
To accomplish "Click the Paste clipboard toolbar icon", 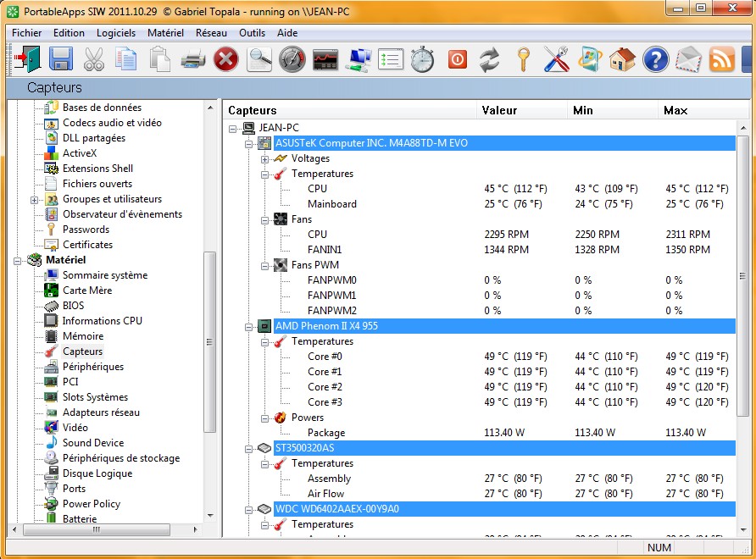I will click(x=159, y=58).
